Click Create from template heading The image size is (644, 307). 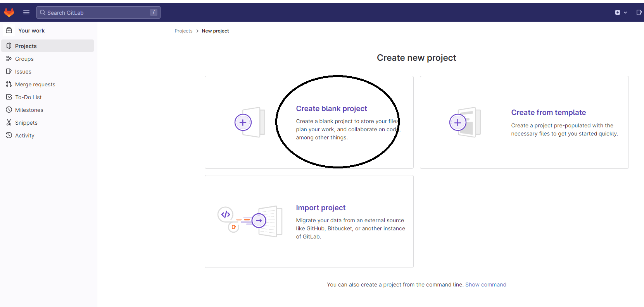(x=548, y=113)
